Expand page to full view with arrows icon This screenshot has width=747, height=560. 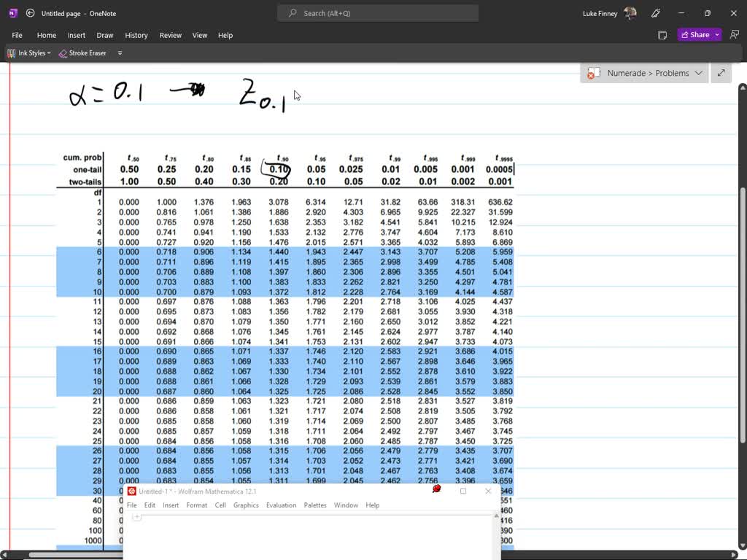721,73
